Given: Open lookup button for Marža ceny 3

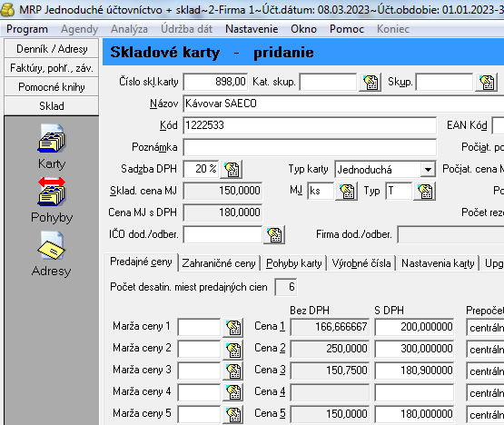Looking at the screenshot, I should tap(233, 371).
